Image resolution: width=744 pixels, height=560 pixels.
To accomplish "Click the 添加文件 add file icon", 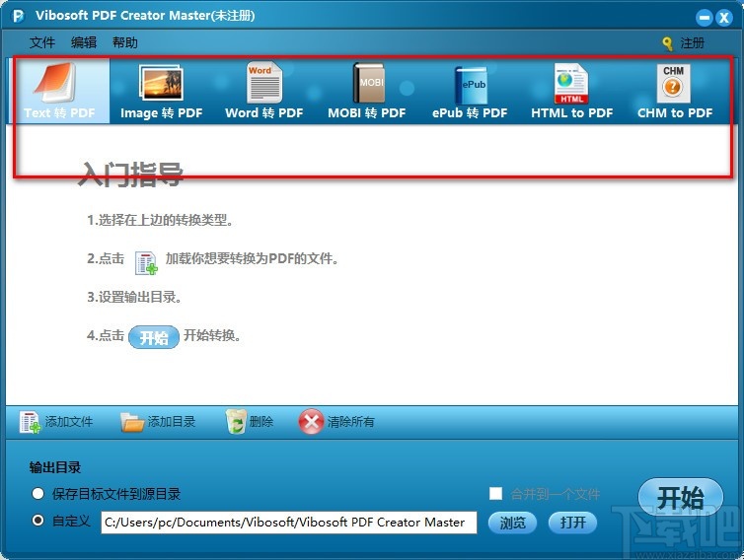I will tap(30, 422).
